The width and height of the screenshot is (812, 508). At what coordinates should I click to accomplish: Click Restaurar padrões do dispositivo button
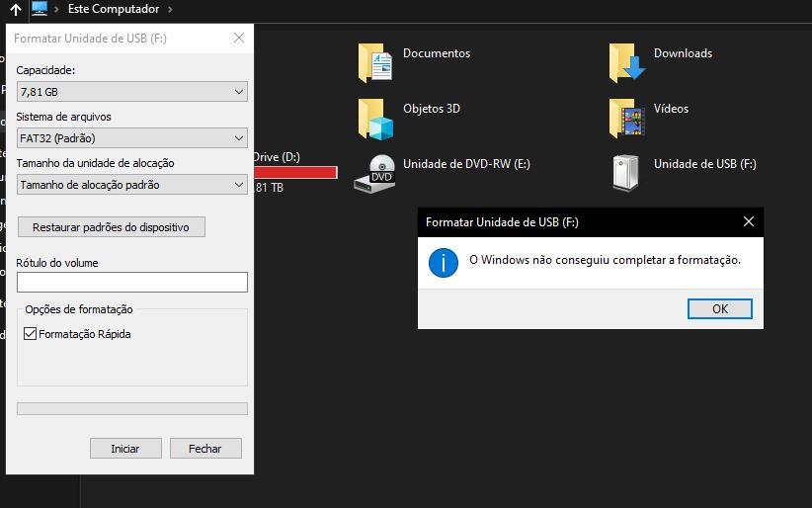pyautogui.click(x=112, y=227)
